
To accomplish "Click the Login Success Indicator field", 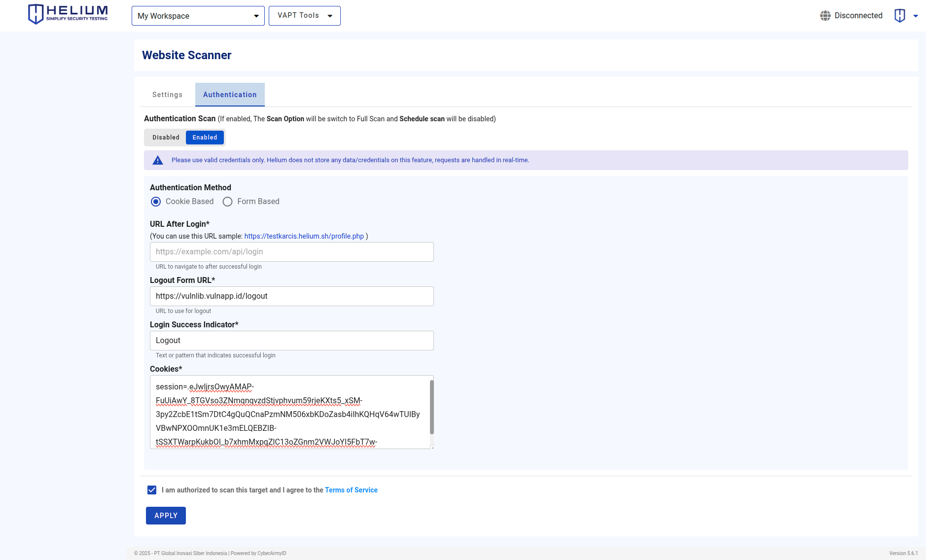I will [x=291, y=341].
